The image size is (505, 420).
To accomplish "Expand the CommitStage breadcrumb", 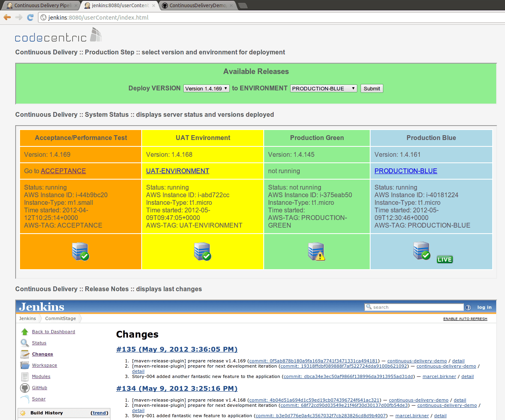I will coord(60,318).
